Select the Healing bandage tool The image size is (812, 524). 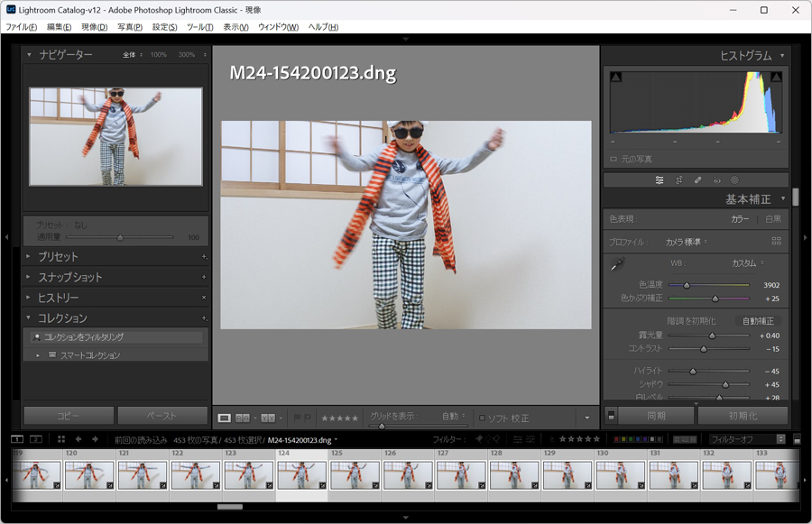[x=697, y=180]
